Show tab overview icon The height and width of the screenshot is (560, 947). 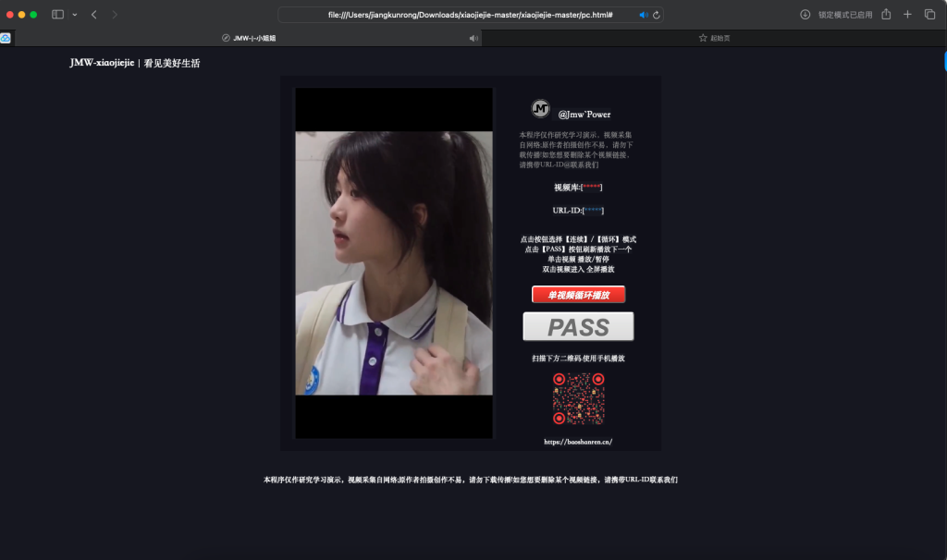pos(929,15)
